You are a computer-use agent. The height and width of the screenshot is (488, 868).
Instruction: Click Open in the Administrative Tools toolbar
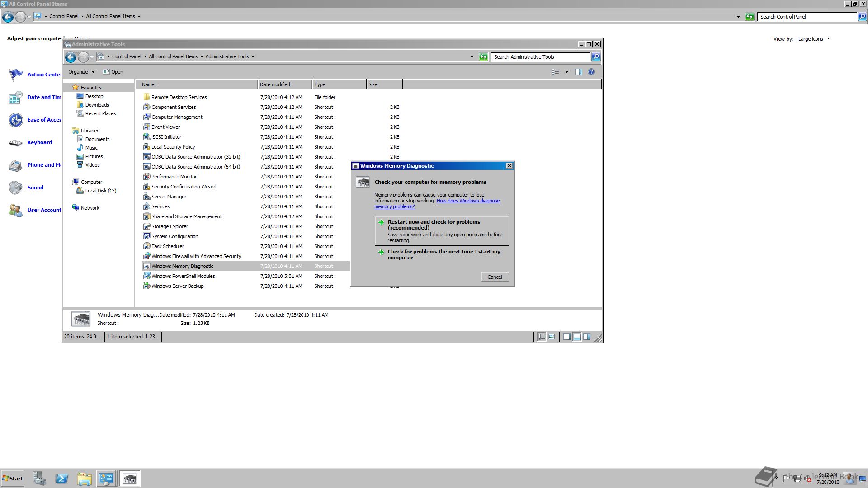[113, 72]
